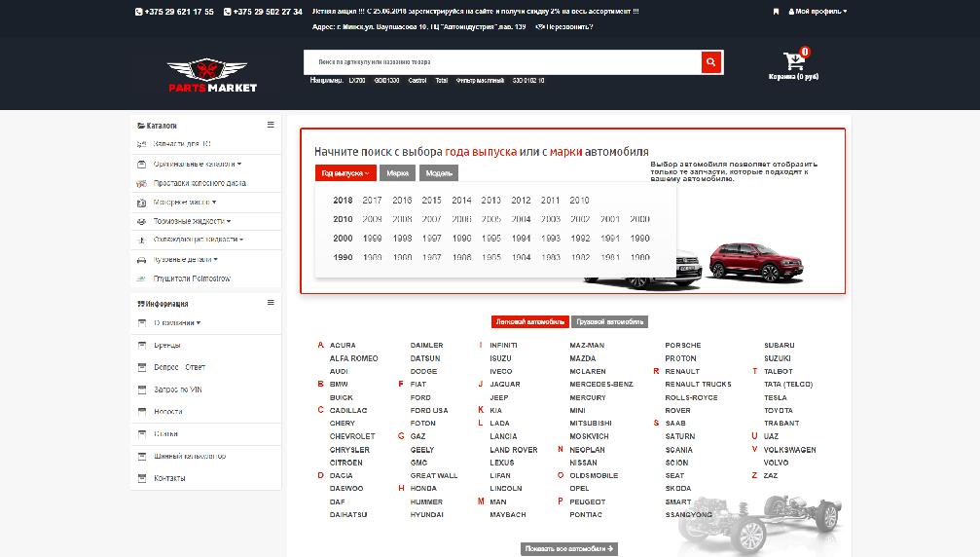Select the Модель tab
Viewport: 980px width, 557px height.
click(439, 173)
